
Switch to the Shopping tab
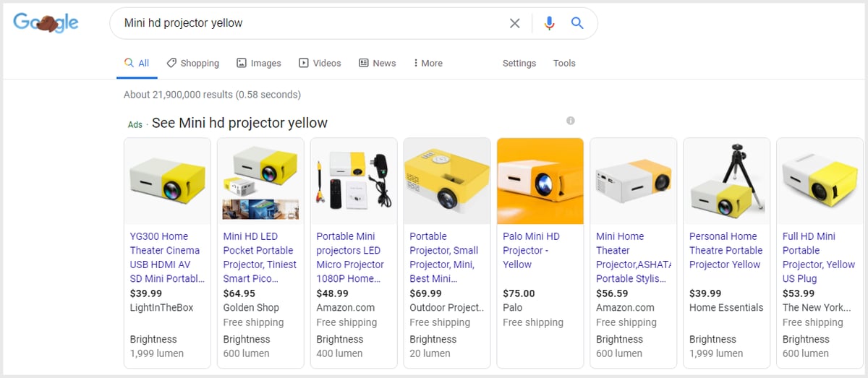pos(192,64)
